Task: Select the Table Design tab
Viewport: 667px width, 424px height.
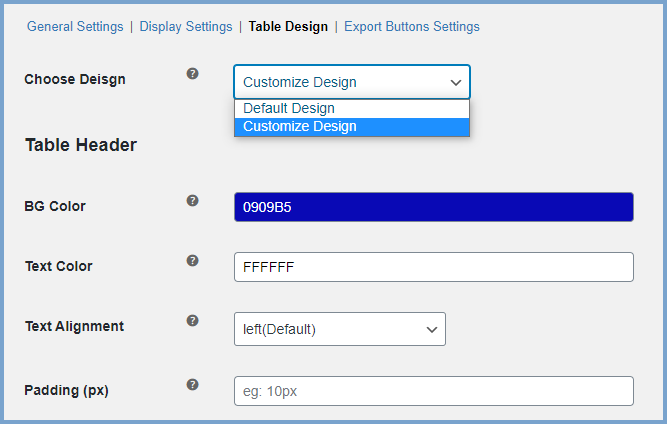Action: click(288, 26)
